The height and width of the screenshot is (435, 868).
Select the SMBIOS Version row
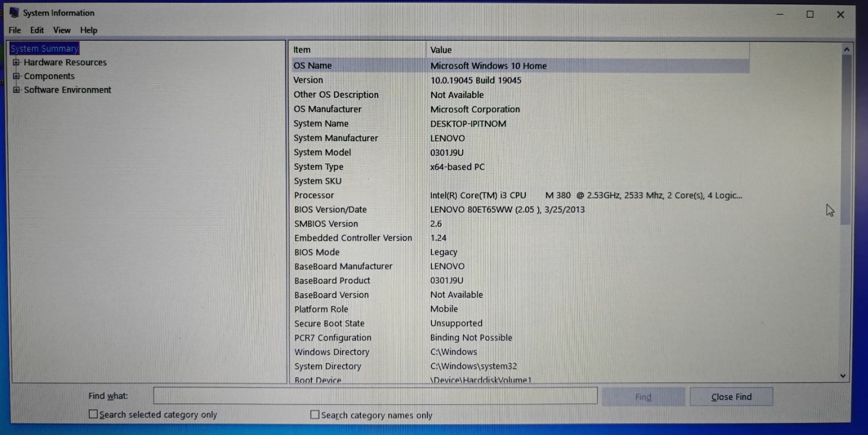(520, 223)
